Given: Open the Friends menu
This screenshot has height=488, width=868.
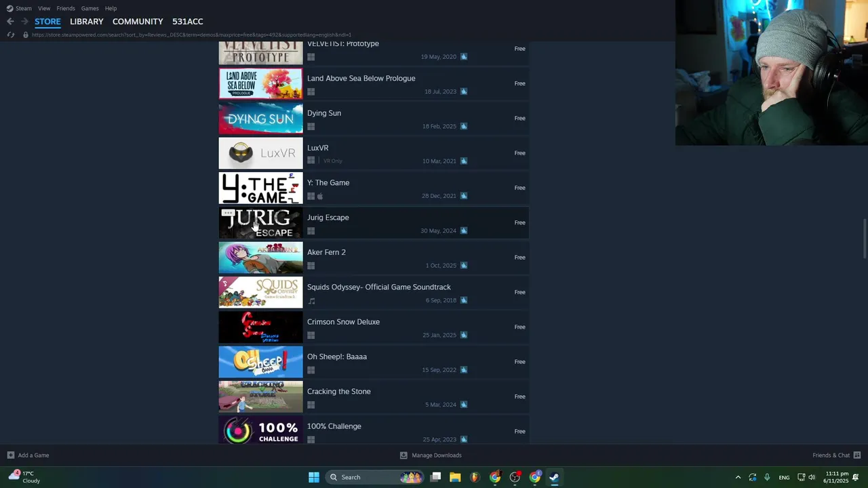Looking at the screenshot, I should pos(66,8).
